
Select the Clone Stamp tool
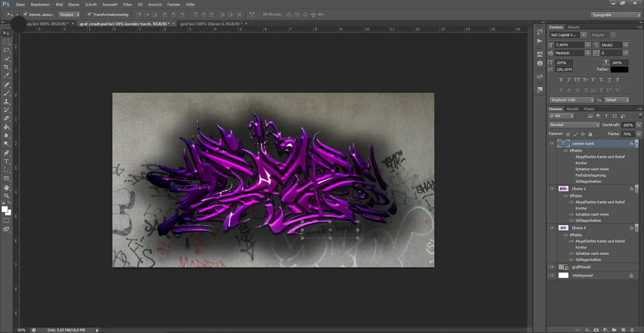coord(6,101)
